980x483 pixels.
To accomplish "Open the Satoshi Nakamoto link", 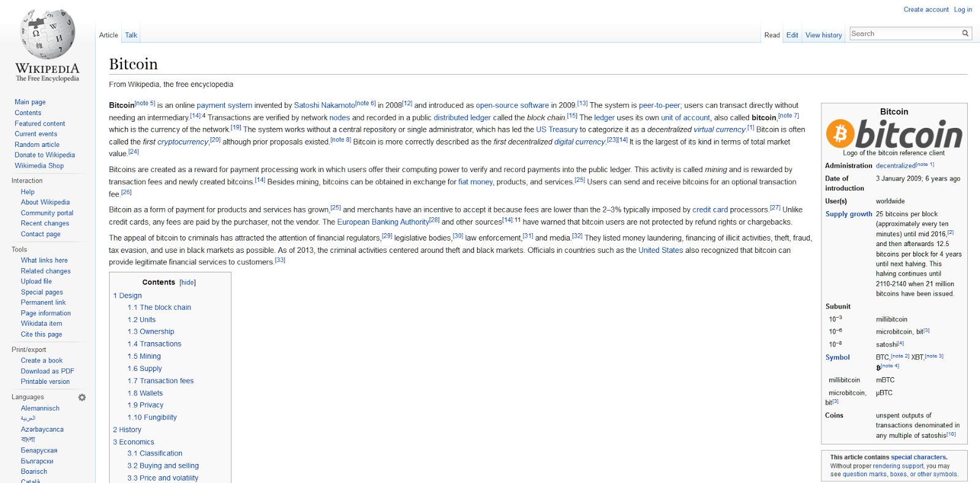I will pyautogui.click(x=325, y=106).
